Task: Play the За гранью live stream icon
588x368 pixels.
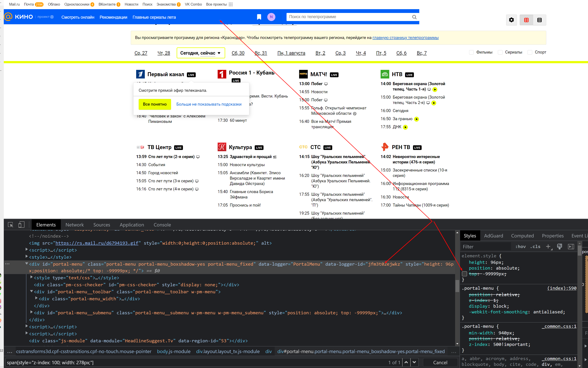Action: click(417, 119)
